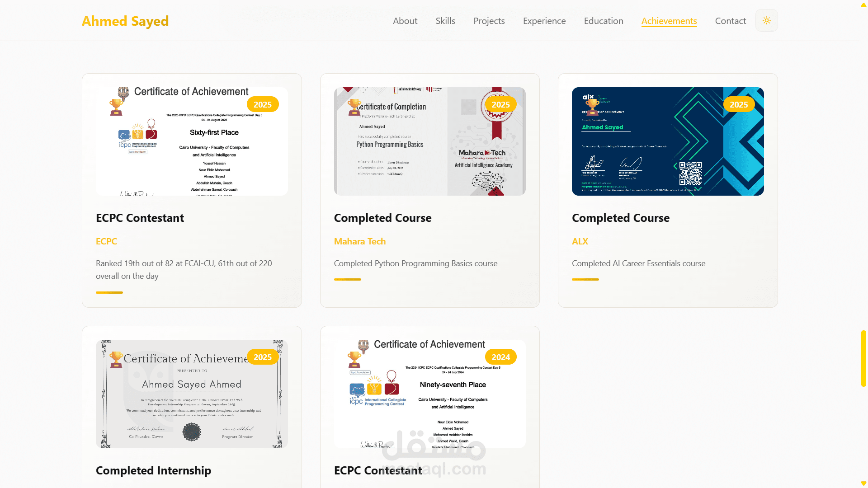Click trophy icon on Mahara Tech certificate
Screen dimensions: 868x488
(x=354, y=107)
